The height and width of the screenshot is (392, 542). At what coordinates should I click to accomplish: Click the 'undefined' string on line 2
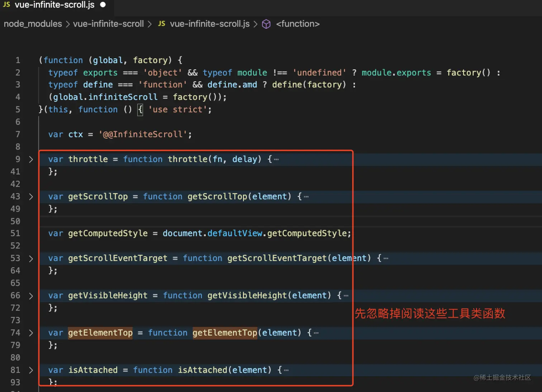point(319,73)
